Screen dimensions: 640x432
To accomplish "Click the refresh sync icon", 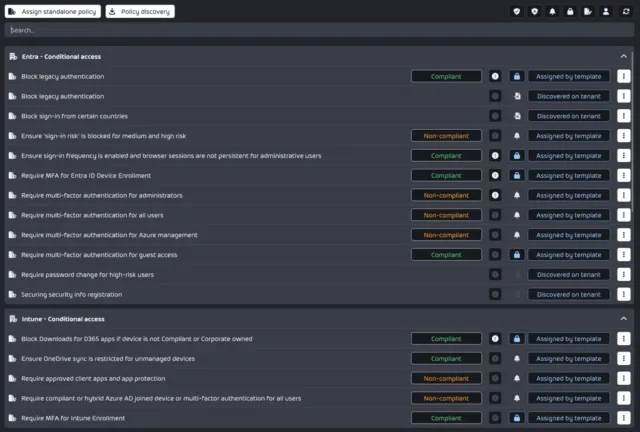I will point(626,11).
